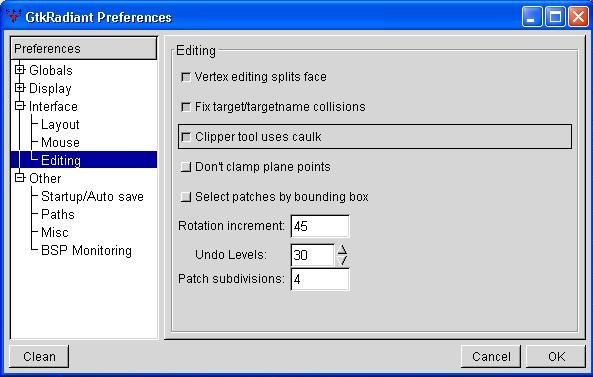593x377 pixels.
Task: Enable Select patches by bounding box
Action: pos(186,197)
